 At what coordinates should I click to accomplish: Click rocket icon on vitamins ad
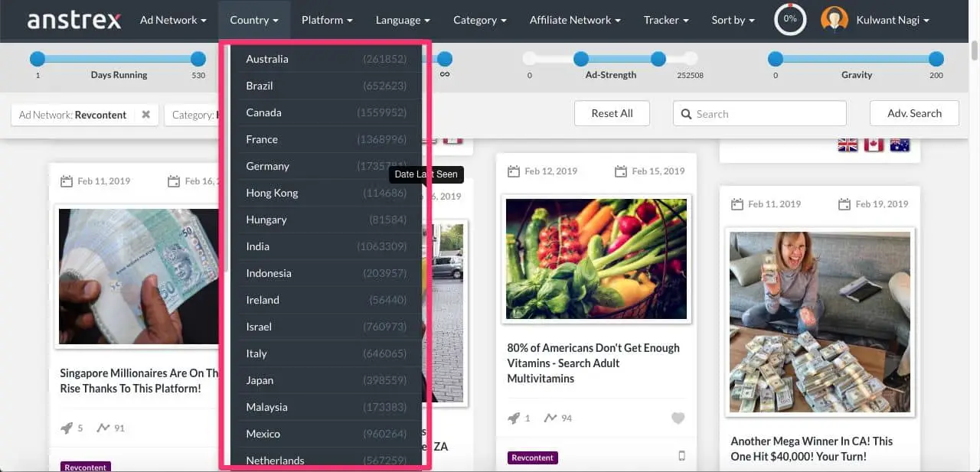tap(514, 418)
